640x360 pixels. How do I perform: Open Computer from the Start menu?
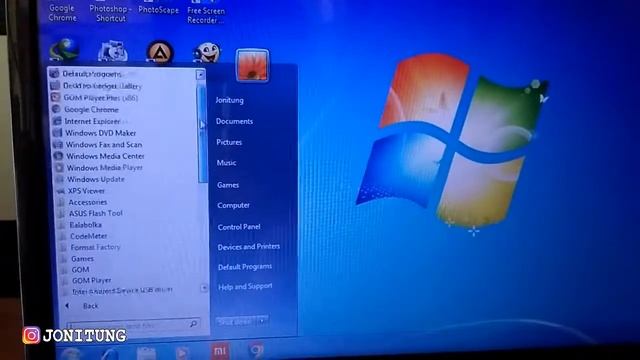coord(233,205)
